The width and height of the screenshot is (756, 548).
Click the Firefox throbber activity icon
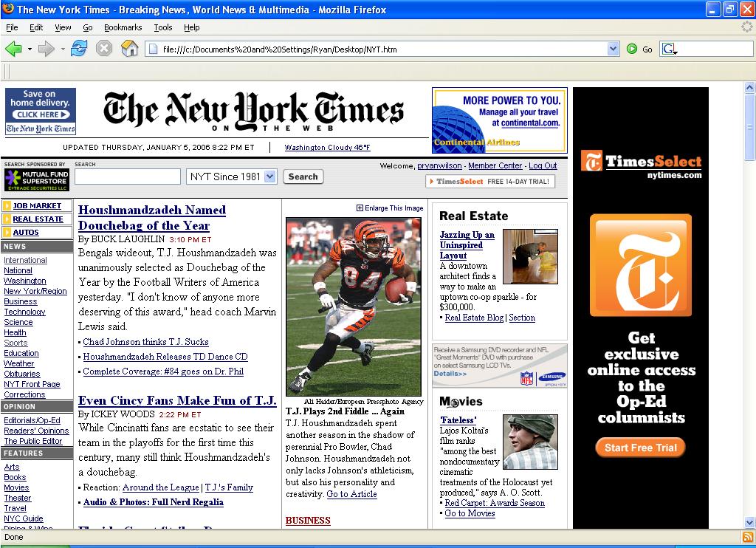[747, 27]
